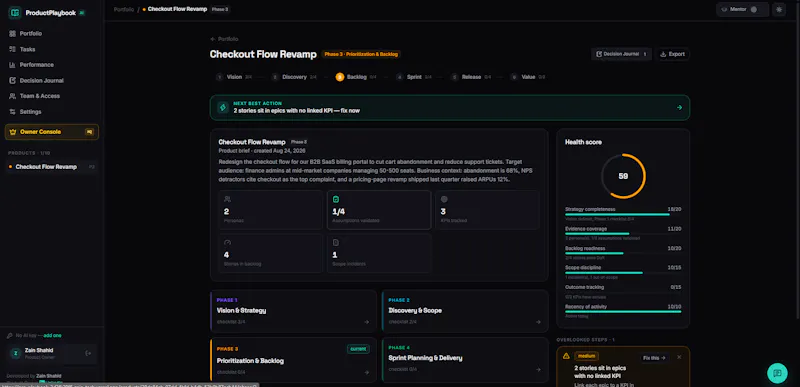Click the Next Best Action banner arrow
The image size is (800, 387).
(x=679, y=108)
